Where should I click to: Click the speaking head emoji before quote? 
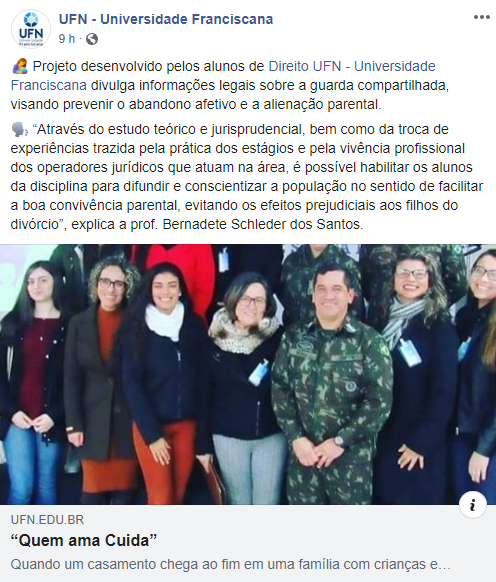click(x=19, y=130)
